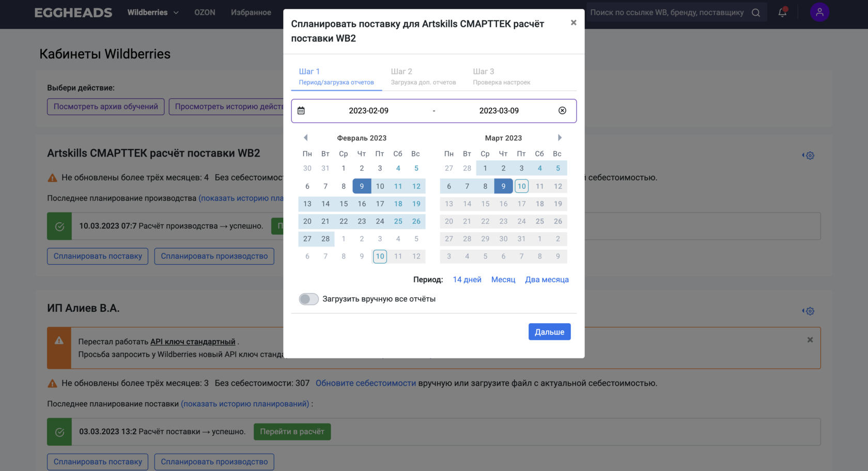This screenshot has height=471, width=868.
Task: Switch to the Шаг 3 tab
Action: coord(501,76)
